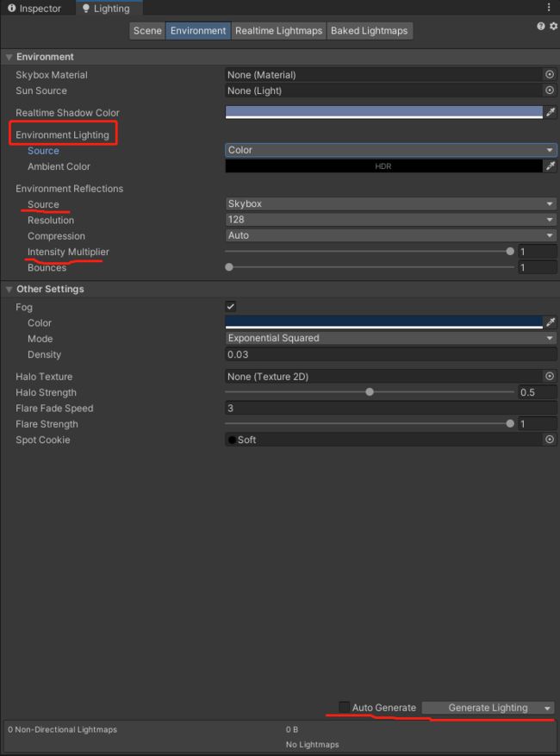
Task: Click the Flare Fade Speed label
Action: [54, 409]
